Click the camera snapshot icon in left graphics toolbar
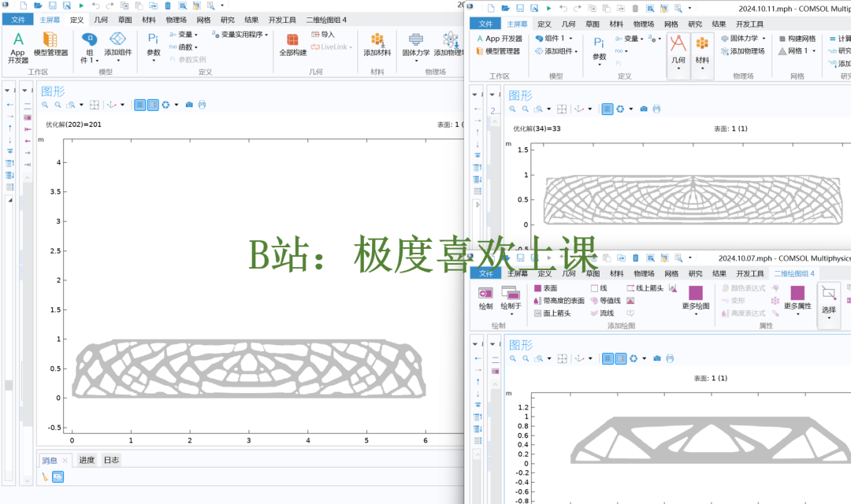Image resolution: width=851 pixels, height=504 pixels. 189,105
